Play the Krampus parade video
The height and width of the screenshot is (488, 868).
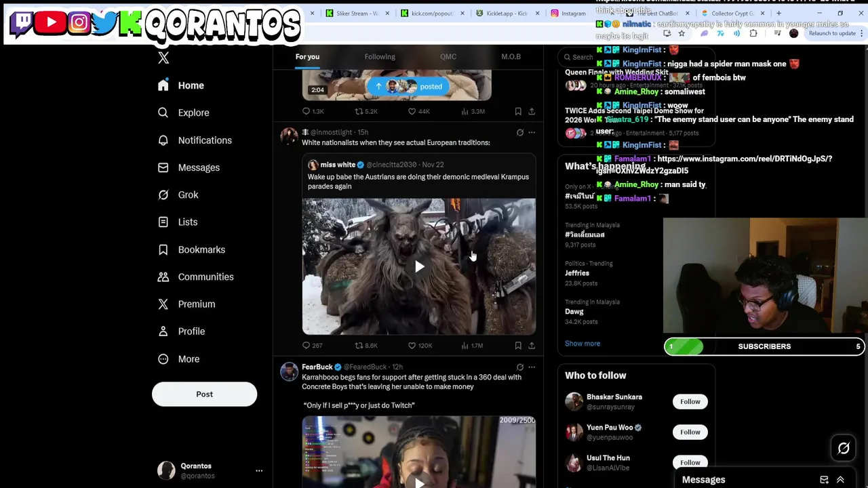[x=419, y=266]
